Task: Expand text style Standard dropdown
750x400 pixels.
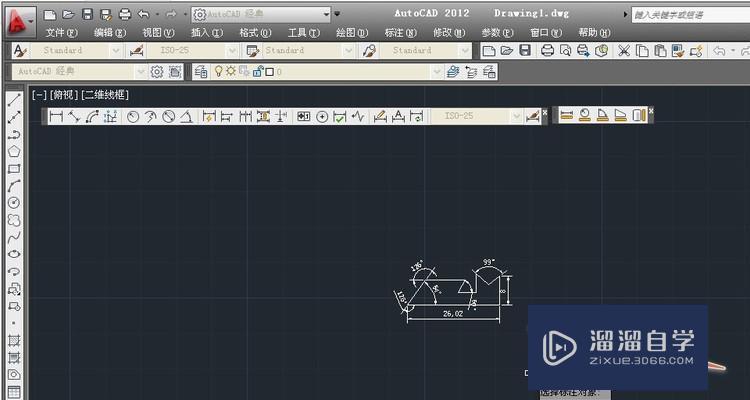Action: (x=116, y=50)
